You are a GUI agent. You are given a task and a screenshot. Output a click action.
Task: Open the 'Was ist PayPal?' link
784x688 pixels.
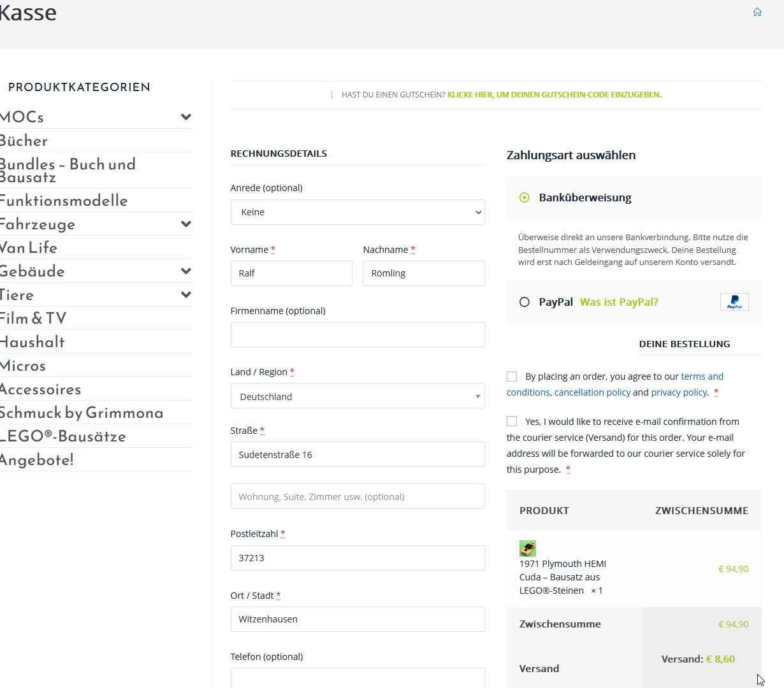619,302
